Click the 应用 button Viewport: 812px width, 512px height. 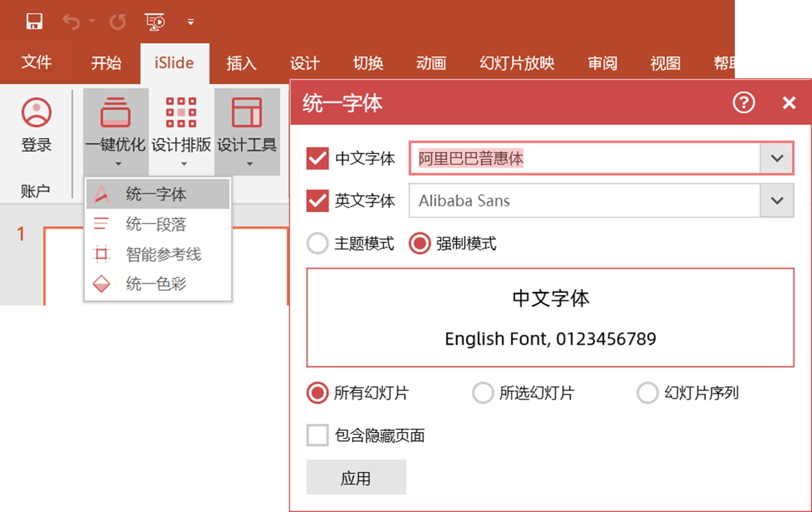point(356,477)
